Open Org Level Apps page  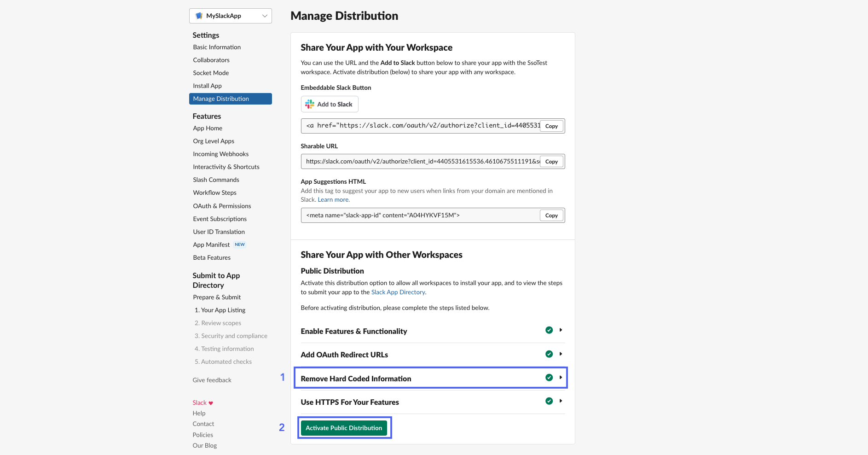214,141
